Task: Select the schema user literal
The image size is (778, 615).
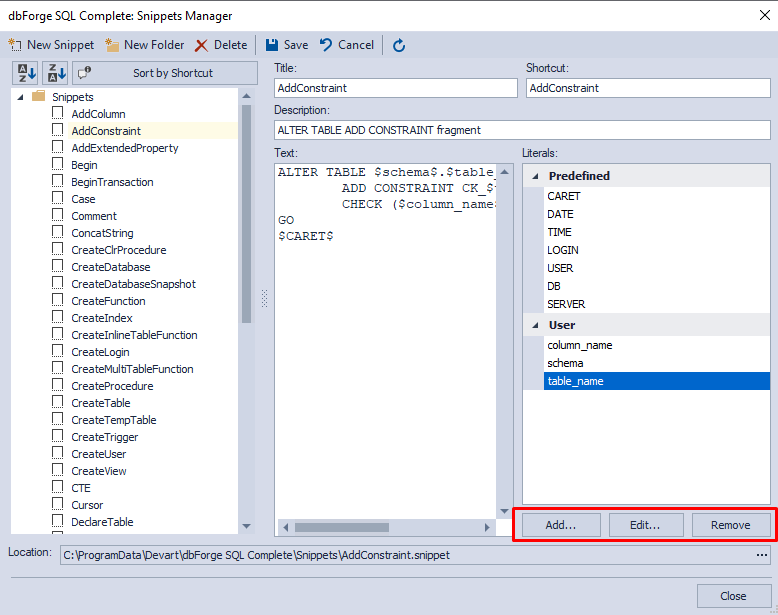Action: tap(657, 363)
